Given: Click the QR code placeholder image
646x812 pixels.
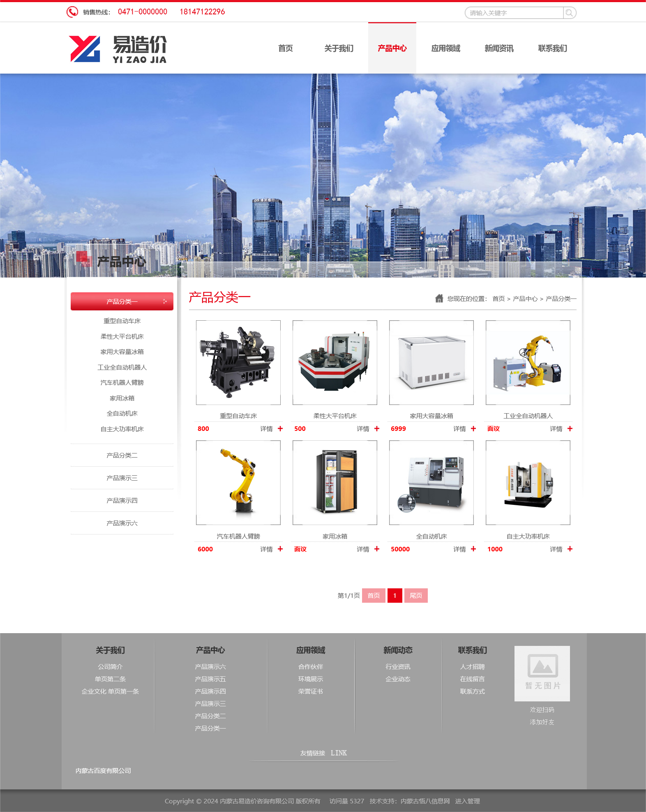Looking at the screenshot, I should [x=542, y=673].
